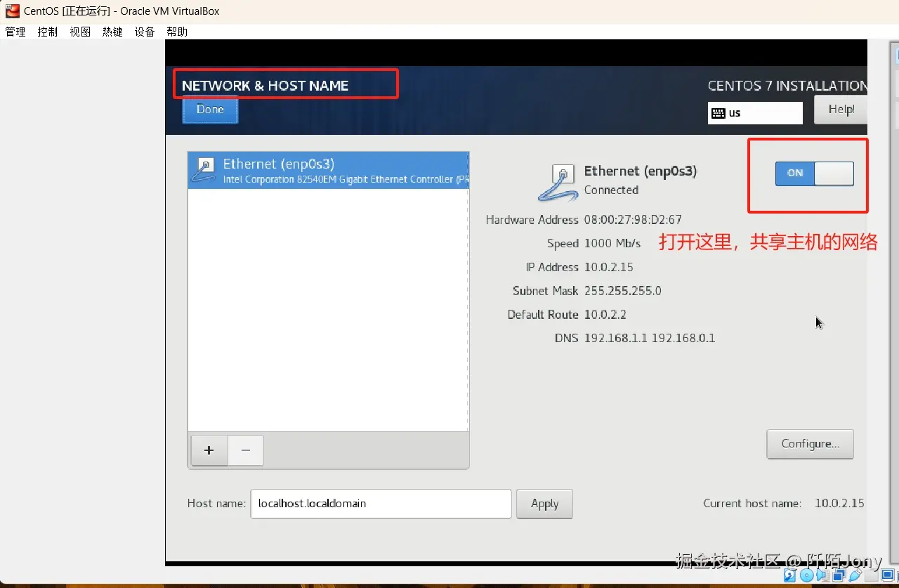The width and height of the screenshot is (899, 588).
Task: Click the hard disk activity status icon
Action: pos(789,575)
